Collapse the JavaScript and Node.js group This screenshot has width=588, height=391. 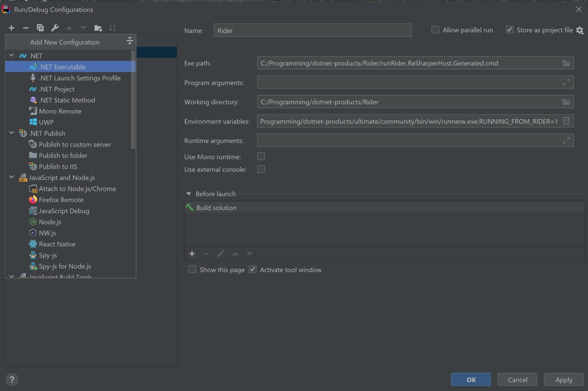[11, 177]
